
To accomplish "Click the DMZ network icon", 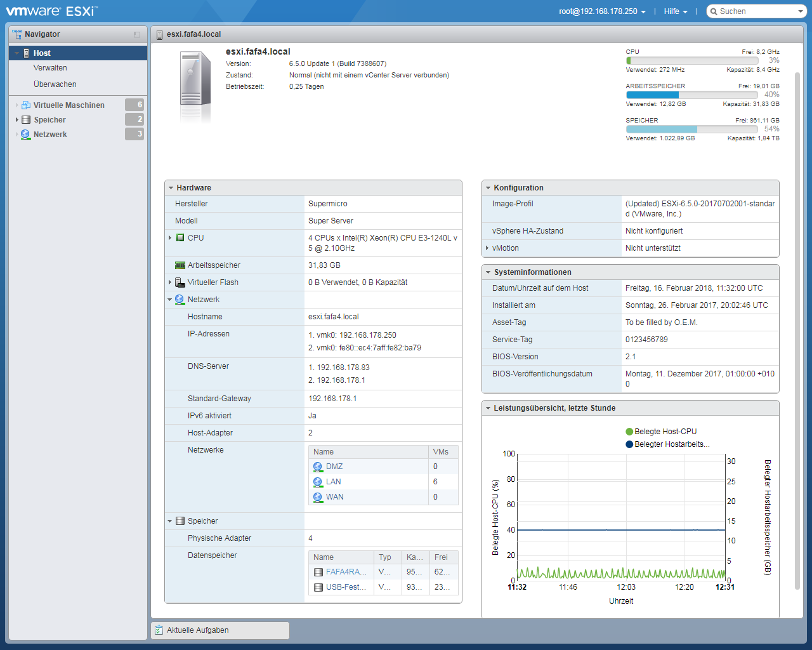I will (x=318, y=467).
